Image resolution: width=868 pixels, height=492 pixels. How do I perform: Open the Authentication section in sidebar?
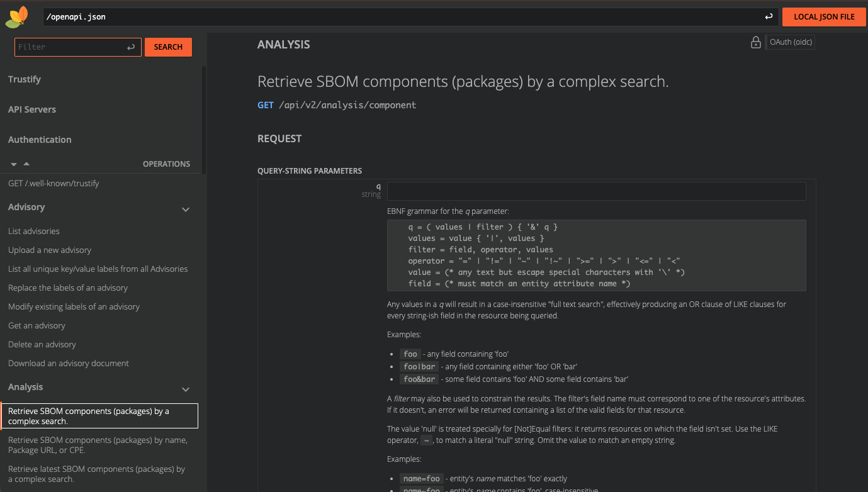click(40, 140)
